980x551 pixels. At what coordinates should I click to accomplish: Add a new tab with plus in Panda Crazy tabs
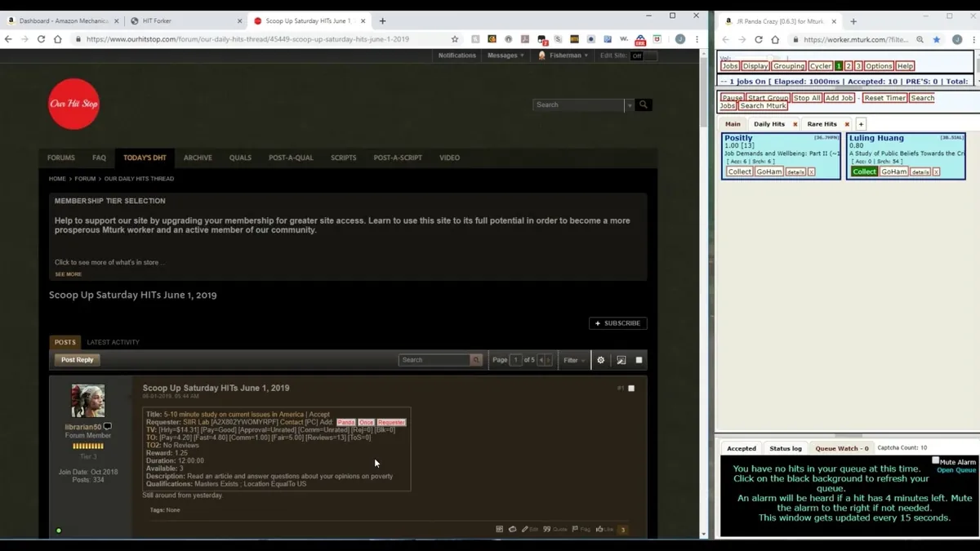point(861,124)
